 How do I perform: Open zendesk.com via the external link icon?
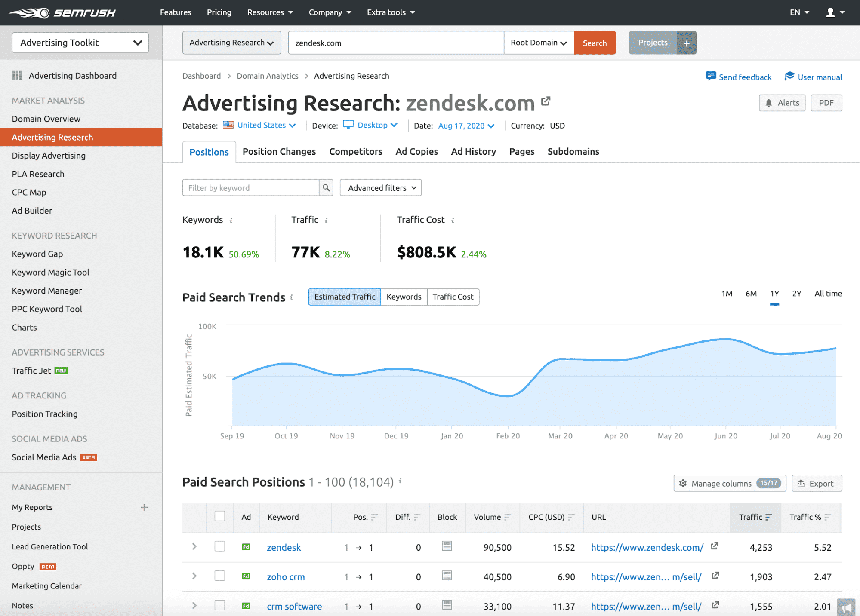(x=546, y=101)
